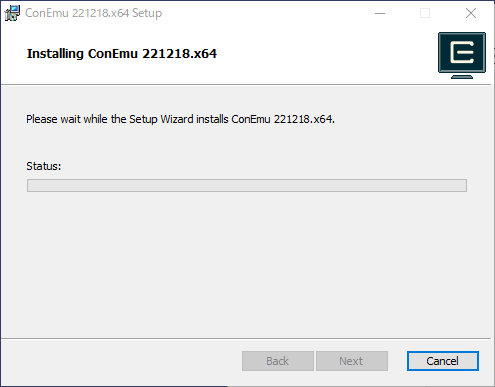Viewport: 495px width, 387px height.
Task: Click the disabled Next button
Action: pos(352,361)
